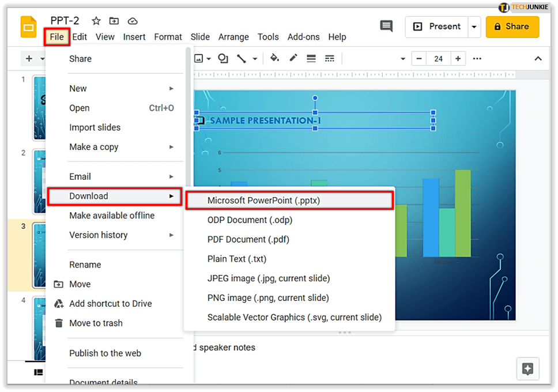558x392 pixels.
Task: Select the fill color paint bucket
Action: tap(274, 58)
